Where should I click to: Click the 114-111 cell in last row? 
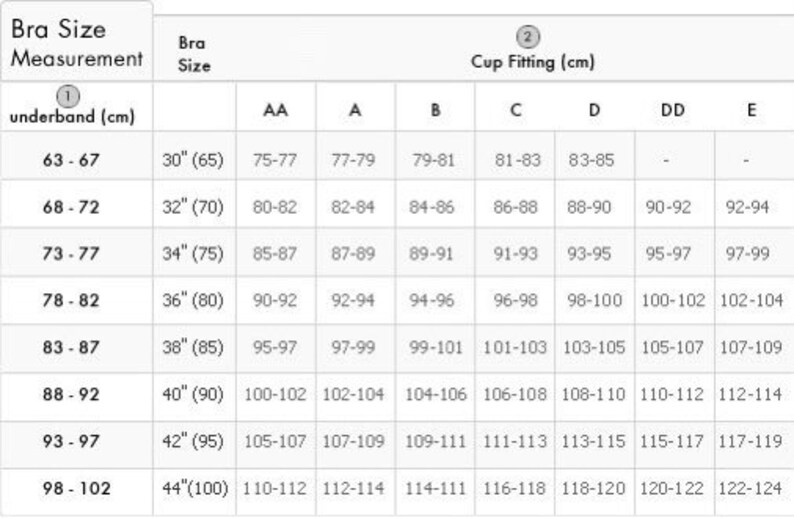click(x=435, y=489)
